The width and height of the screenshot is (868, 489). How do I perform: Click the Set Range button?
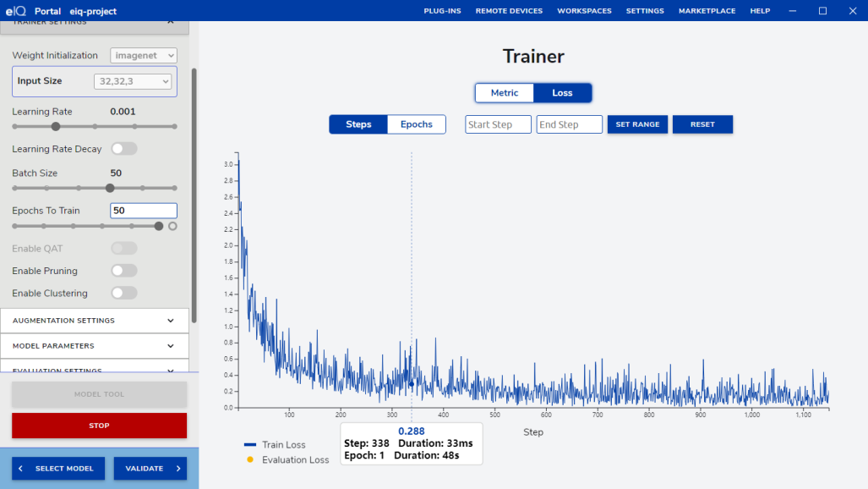point(637,124)
